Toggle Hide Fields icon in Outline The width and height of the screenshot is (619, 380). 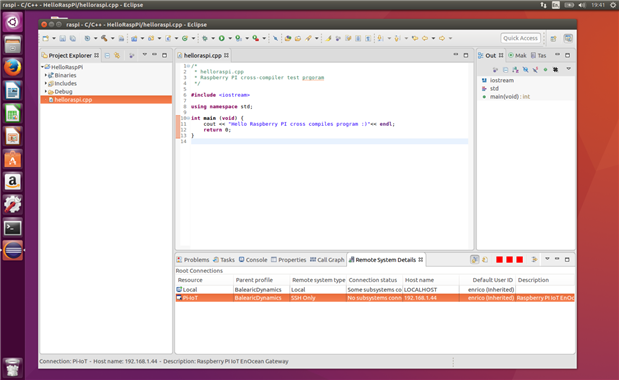(525, 69)
